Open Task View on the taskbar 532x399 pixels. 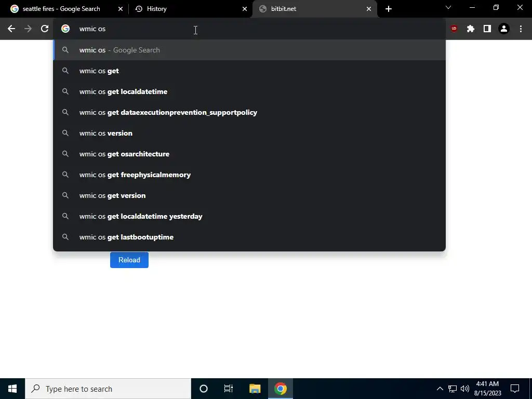click(x=229, y=389)
